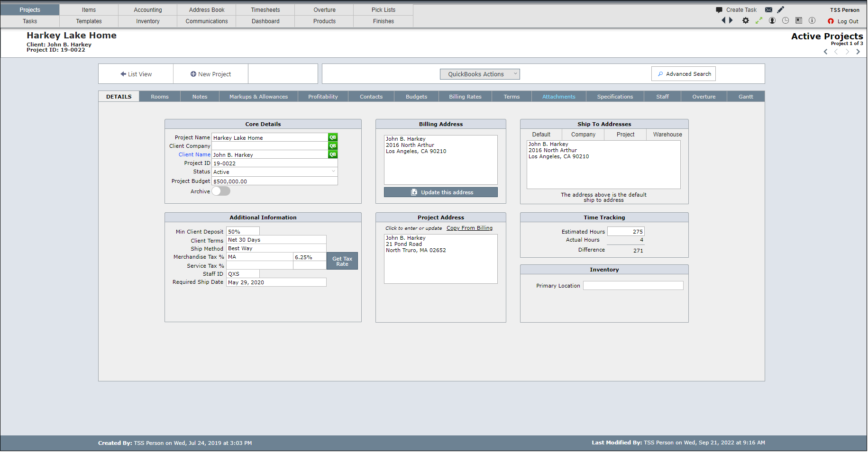868x452 pixels.
Task: Click the Create Task speech bubble icon
Action: click(x=719, y=9)
